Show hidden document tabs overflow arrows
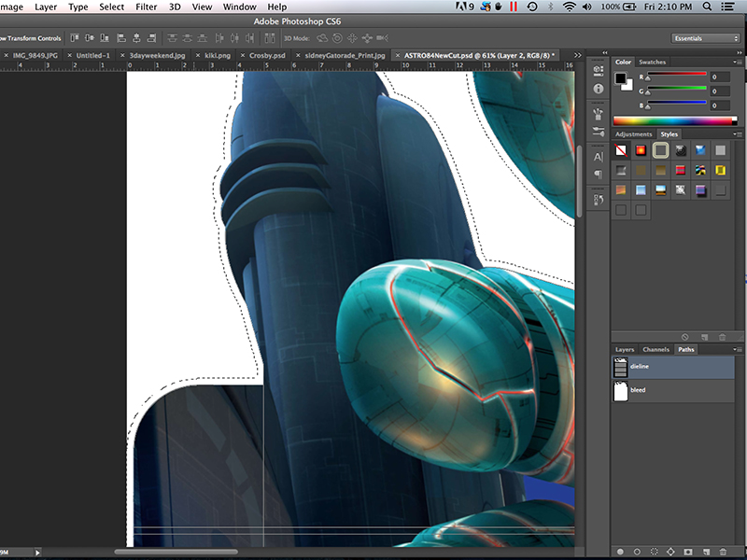 (578, 55)
